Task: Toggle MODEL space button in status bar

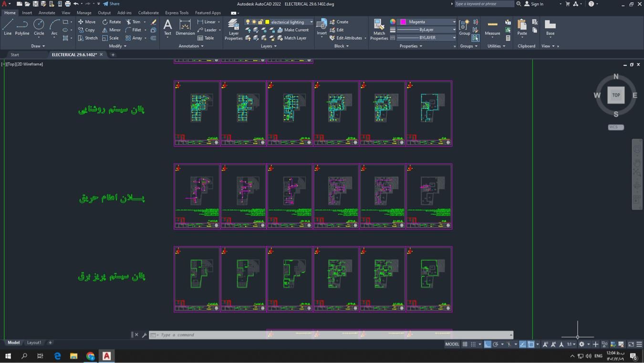Action: [452, 344]
